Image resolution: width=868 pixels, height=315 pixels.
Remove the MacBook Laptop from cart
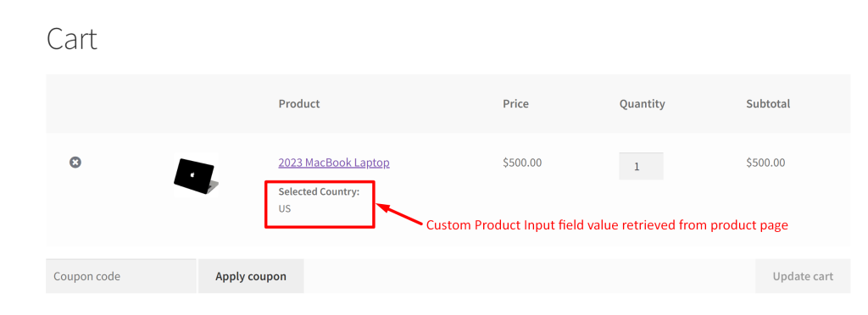[x=75, y=162]
